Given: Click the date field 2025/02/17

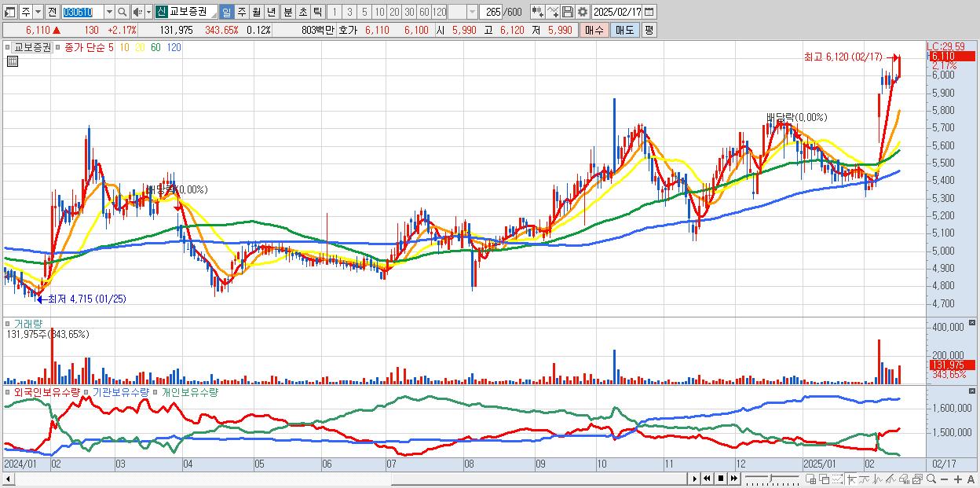Looking at the screenshot, I should click(x=618, y=12).
